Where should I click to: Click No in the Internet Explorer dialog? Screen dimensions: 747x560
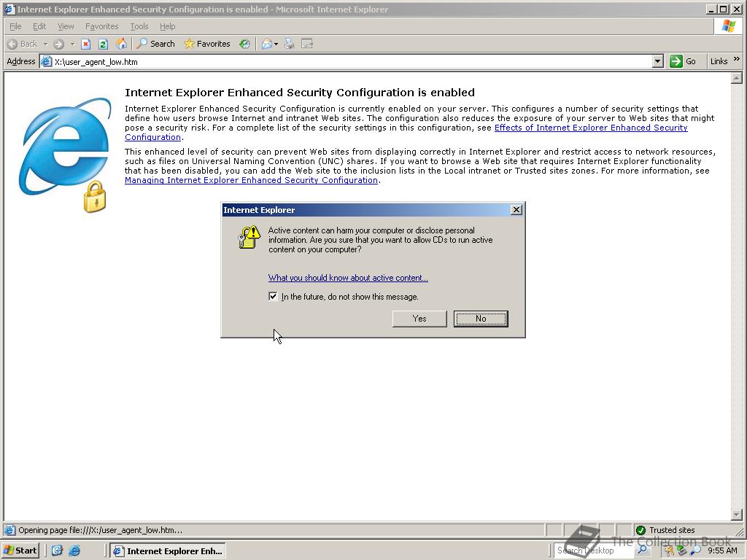pyautogui.click(x=481, y=319)
